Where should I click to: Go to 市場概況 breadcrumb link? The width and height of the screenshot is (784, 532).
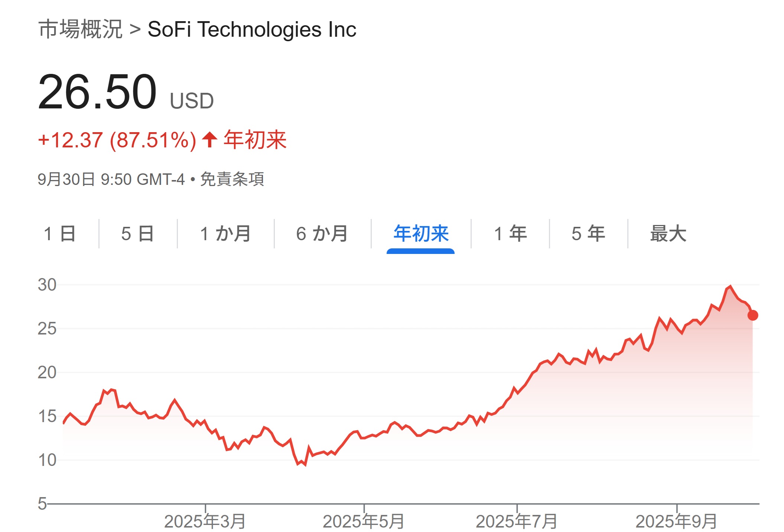tap(81, 29)
